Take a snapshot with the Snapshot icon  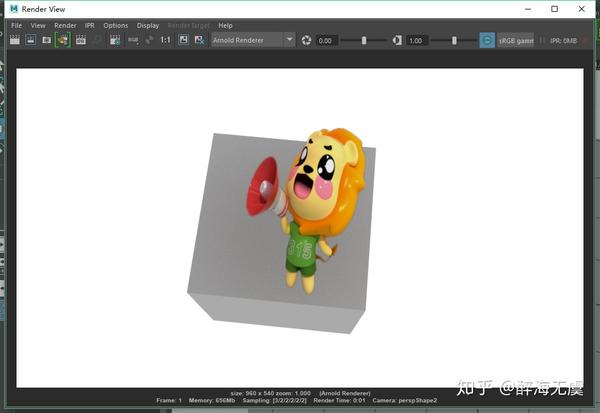click(47, 40)
